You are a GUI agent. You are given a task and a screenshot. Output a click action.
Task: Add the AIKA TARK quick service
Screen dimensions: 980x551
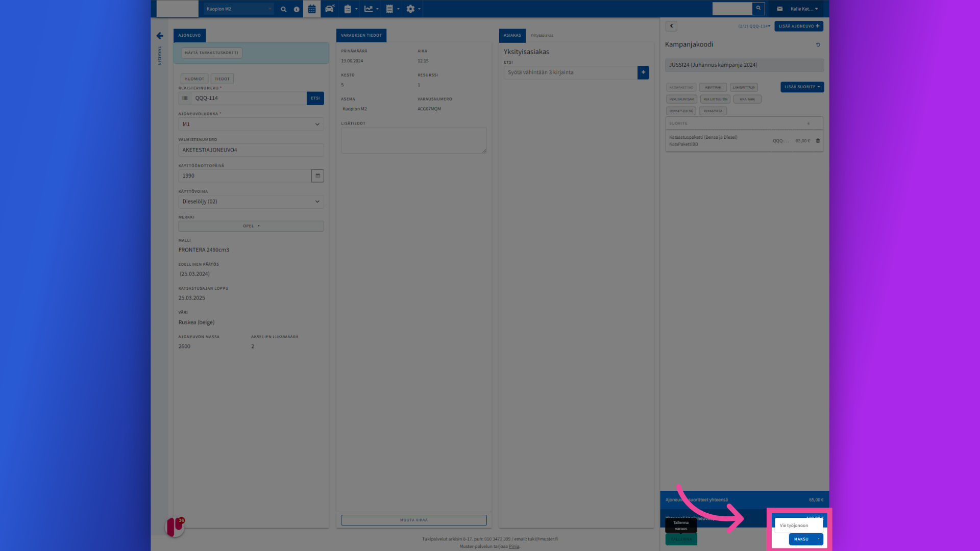pyautogui.click(x=747, y=99)
